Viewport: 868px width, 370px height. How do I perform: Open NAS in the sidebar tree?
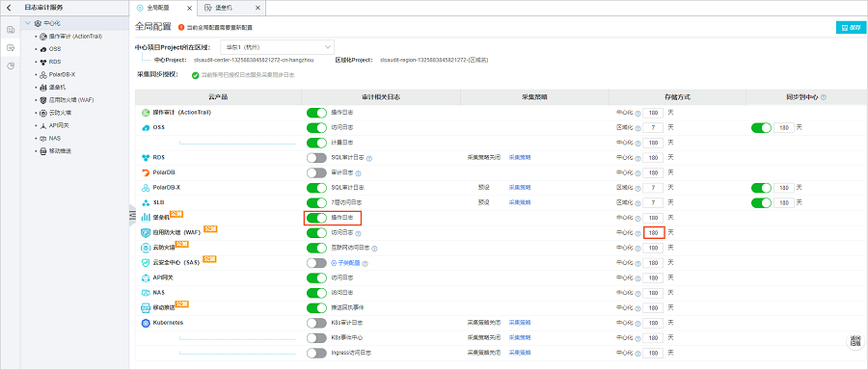(54, 138)
